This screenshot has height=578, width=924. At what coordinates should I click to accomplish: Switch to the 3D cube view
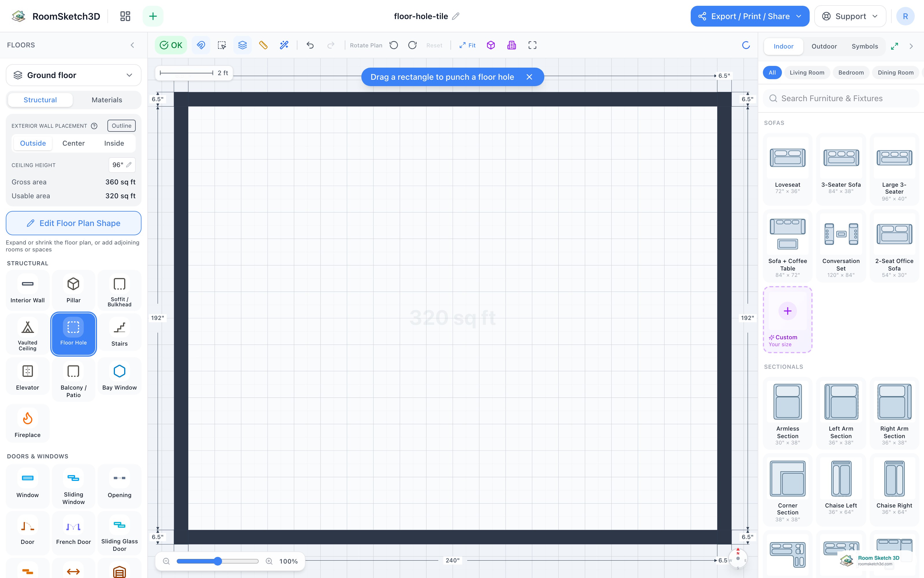point(491,45)
